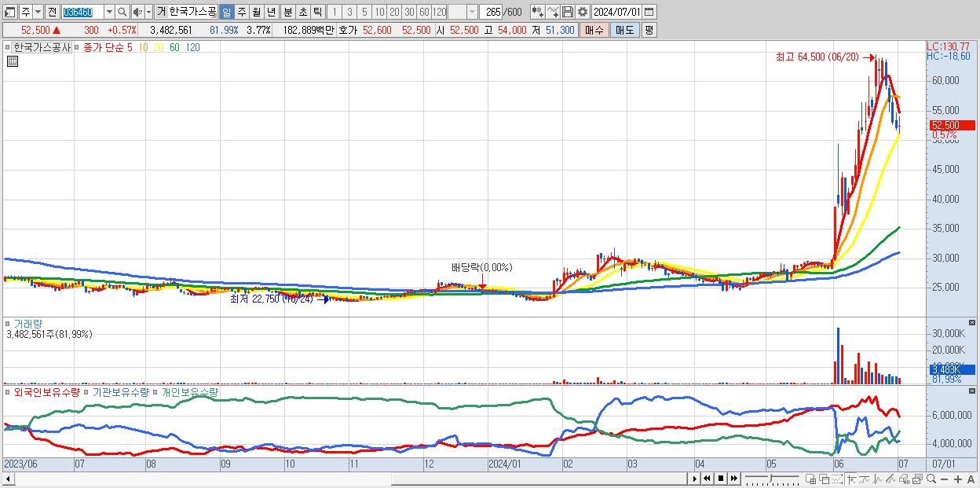The width and height of the screenshot is (980, 488).
Task: Click the 기관보유수량 legend label
Action: click(x=121, y=391)
